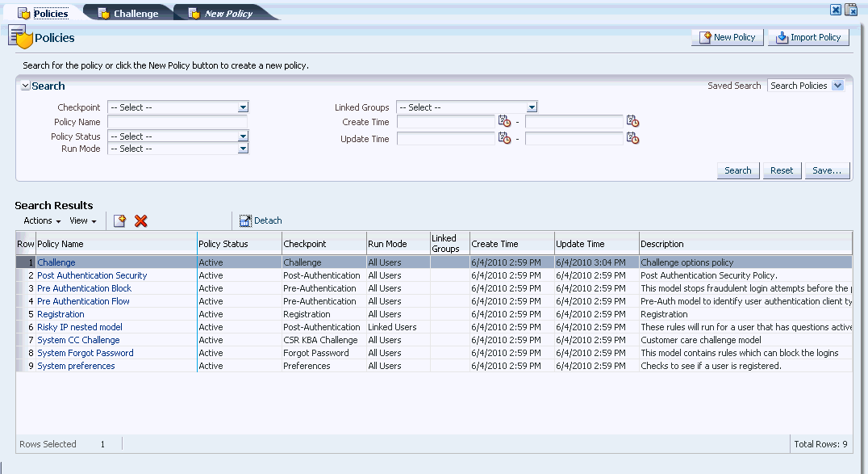Image resolution: width=868 pixels, height=474 pixels.
Task: Open the date-time picker for Update Time end
Action: 634,138
